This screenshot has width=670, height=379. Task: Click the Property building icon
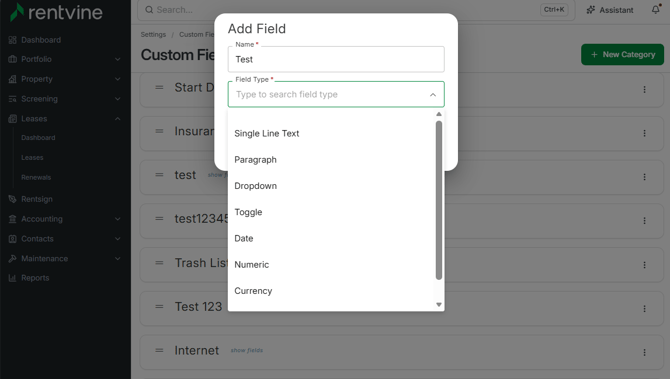click(12, 79)
